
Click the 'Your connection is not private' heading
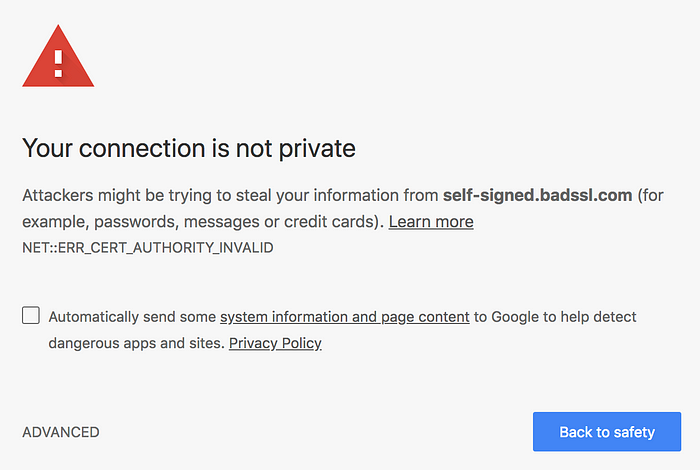coord(189,148)
